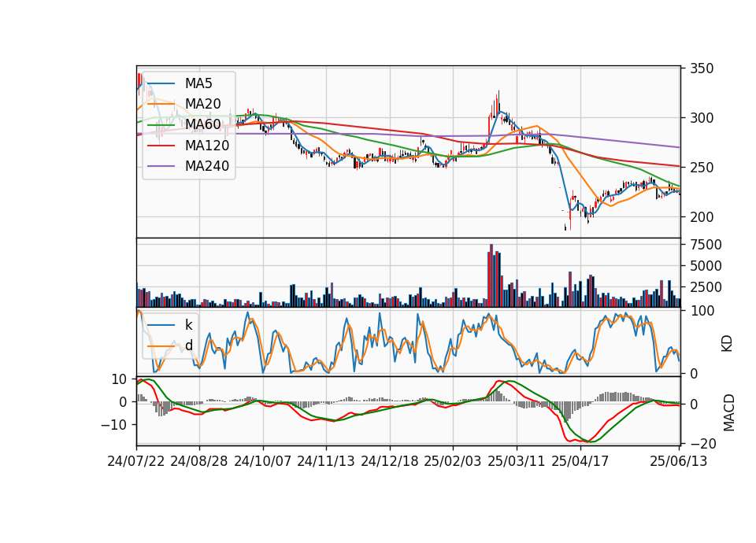Click the 300 price axis label
Image resolution: width=756 pixels, height=543 pixels.
click(x=702, y=118)
